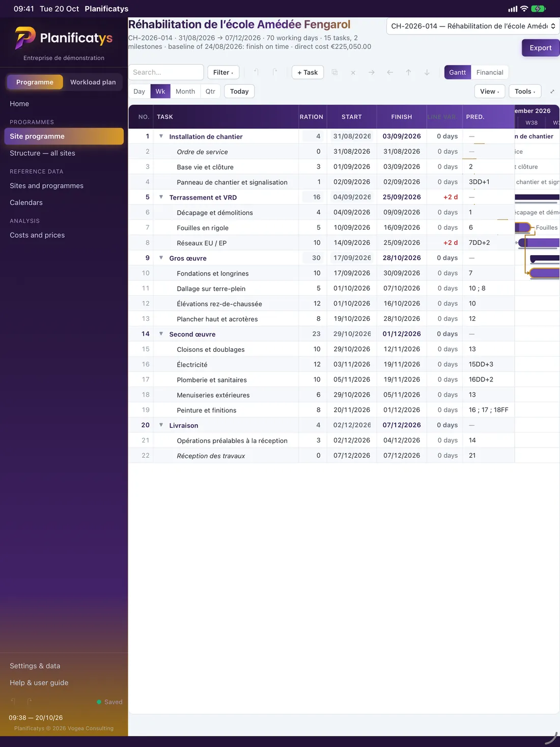The height and width of the screenshot is (747, 560).
Task: Click the START column header
Action: 352,117
